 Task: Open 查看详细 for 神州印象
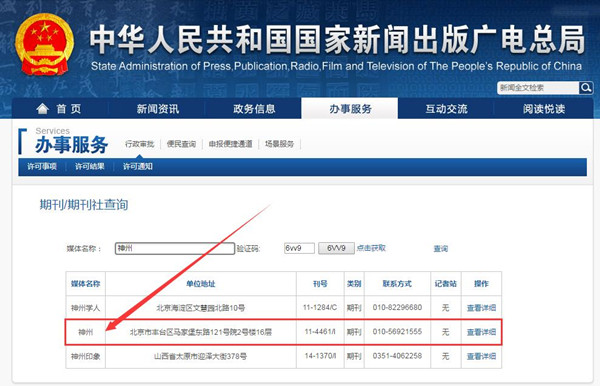(481, 356)
